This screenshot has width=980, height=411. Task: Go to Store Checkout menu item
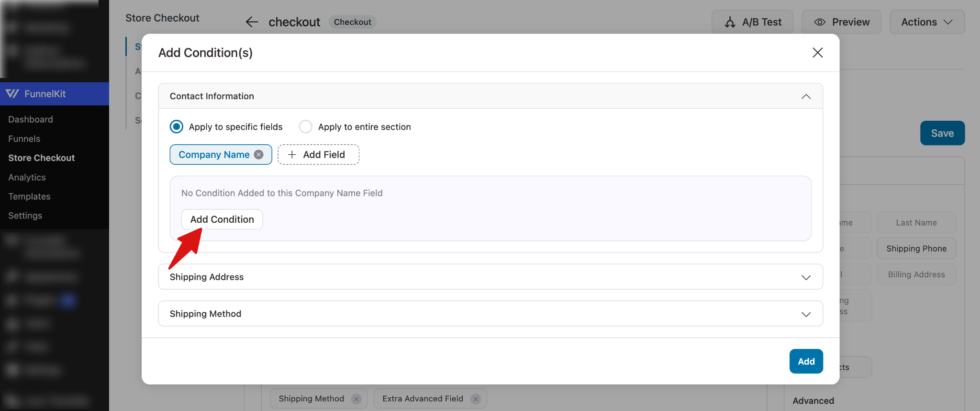42,158
